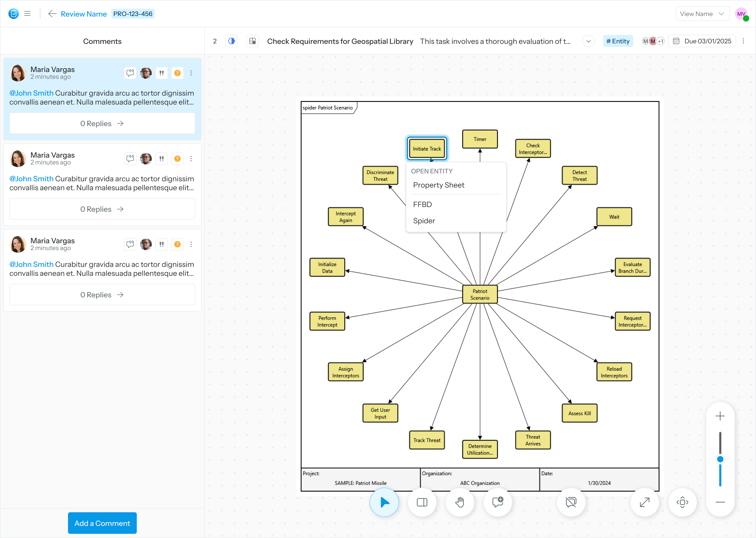Open the calendar icon next to the due date

tap(676, 41)
